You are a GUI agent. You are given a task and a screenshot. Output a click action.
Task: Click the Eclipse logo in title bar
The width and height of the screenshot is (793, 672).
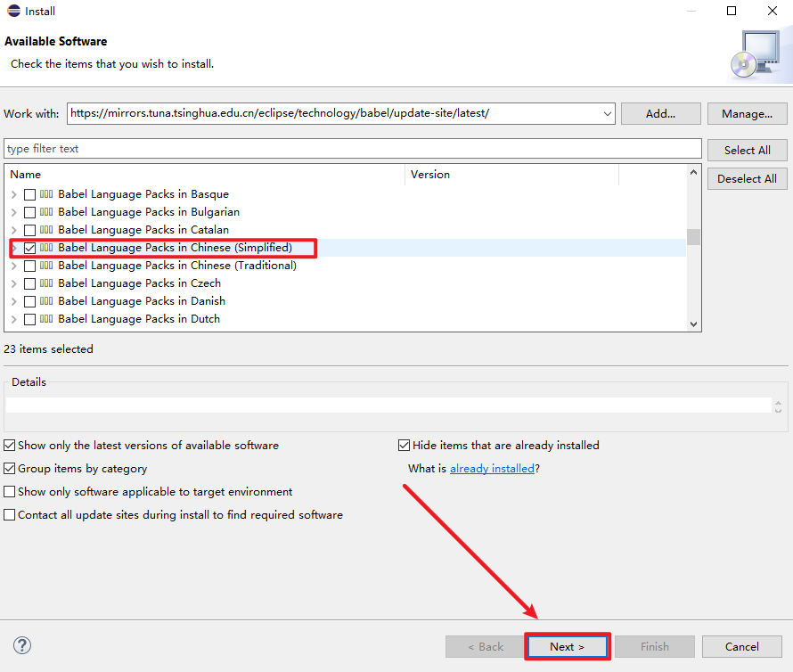pyautogui.click(x=13, y=12)
